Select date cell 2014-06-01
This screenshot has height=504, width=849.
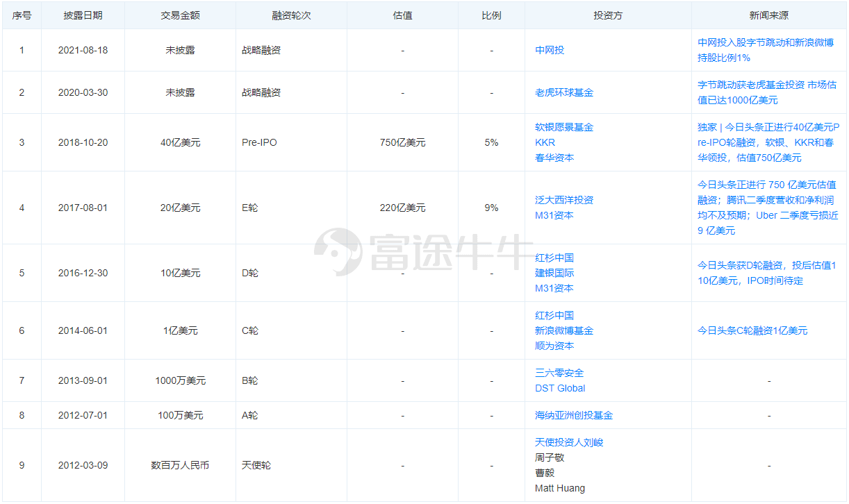click(x=83, y=330)
